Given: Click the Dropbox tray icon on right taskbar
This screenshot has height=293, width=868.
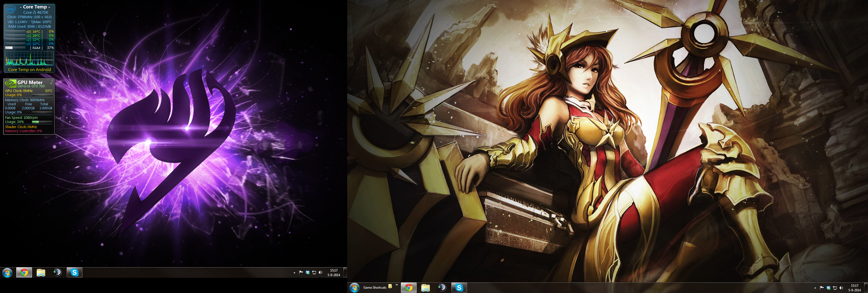Looking at the screenshot, I should click(828, 288).
